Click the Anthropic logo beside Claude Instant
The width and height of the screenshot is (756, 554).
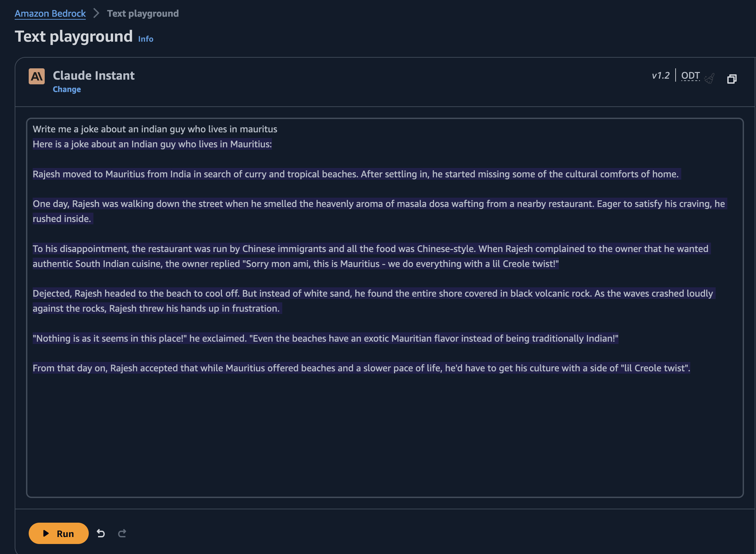point(37,76)
